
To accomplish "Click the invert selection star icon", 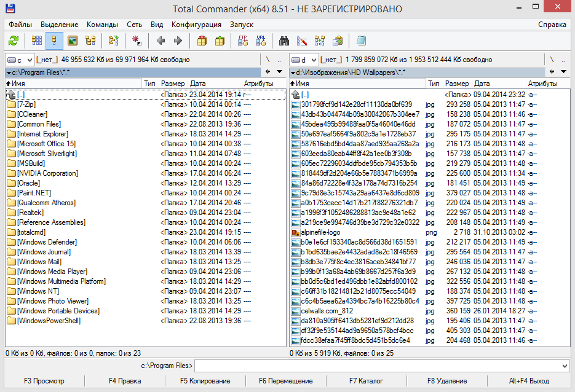I will click(137, 41).
